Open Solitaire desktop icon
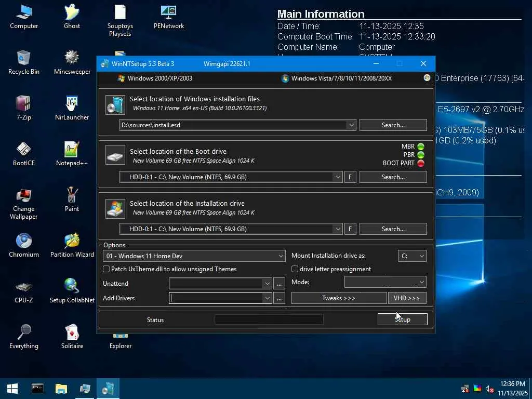532x399 pixels. (72, 337)
